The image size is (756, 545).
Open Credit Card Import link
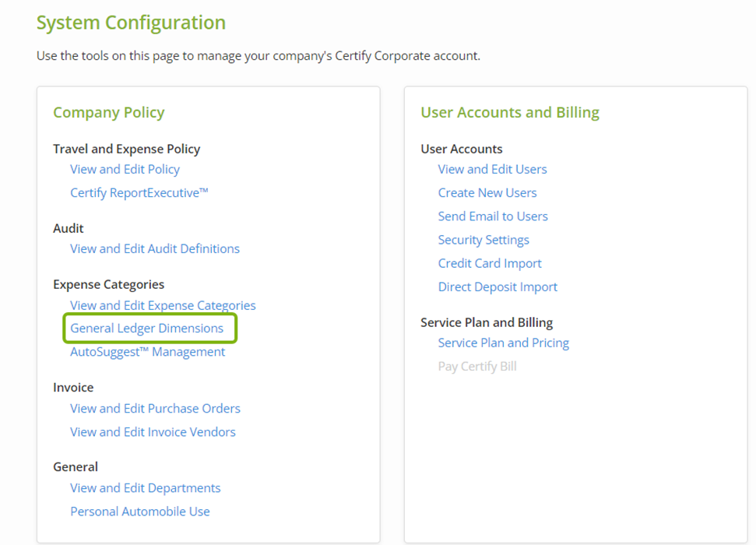point(490,263)
